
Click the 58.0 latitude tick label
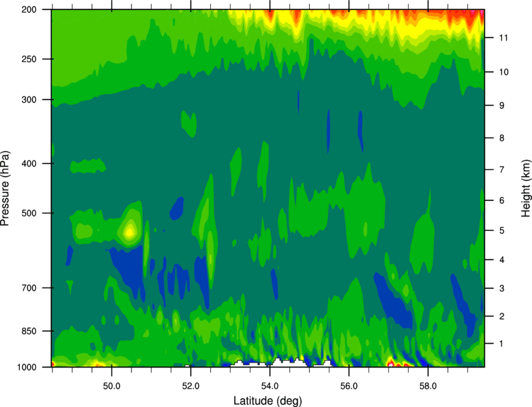[x=428, y=386]
